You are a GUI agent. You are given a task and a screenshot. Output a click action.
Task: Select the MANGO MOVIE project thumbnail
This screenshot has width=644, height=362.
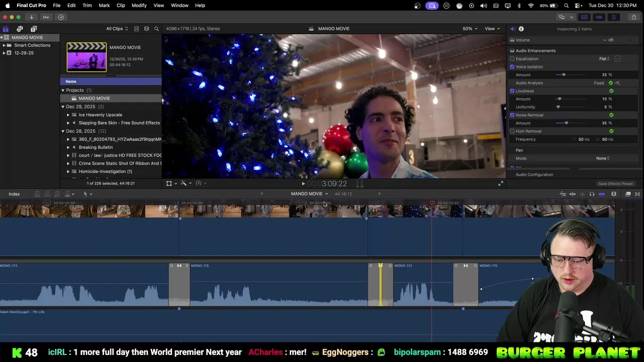[x=87, y=57]
